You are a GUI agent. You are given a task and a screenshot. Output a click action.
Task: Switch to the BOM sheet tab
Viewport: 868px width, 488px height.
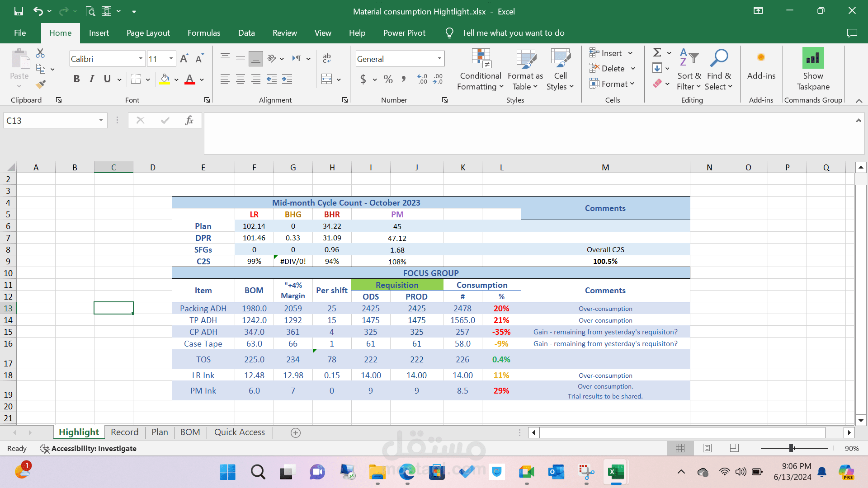coord(190,432)
